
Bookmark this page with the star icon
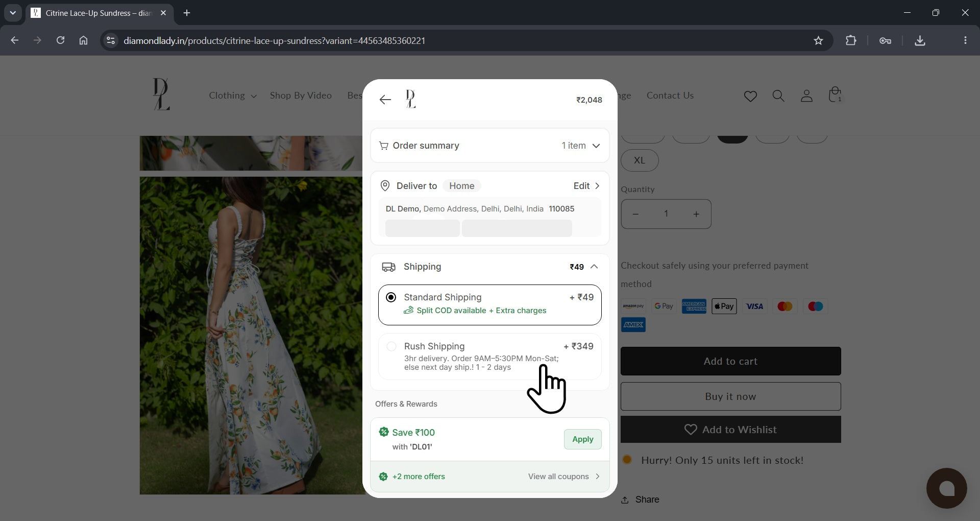(818, 40)
